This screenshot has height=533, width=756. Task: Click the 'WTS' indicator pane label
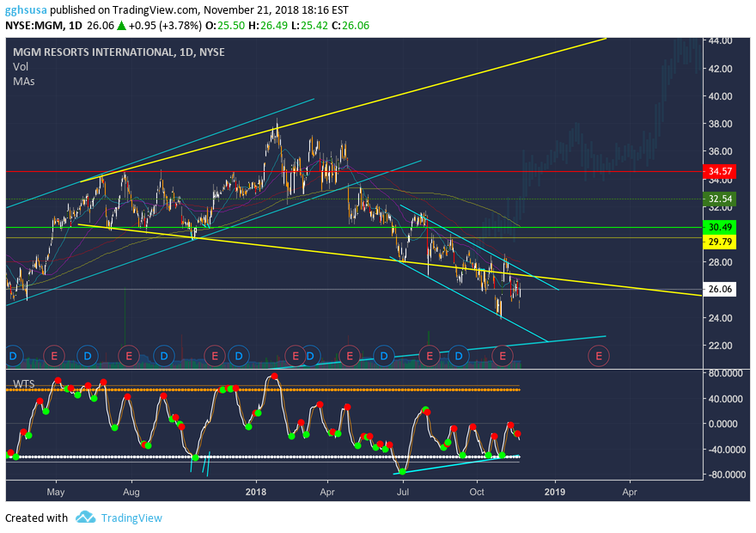pyautogui.click(x=24, y=384)
